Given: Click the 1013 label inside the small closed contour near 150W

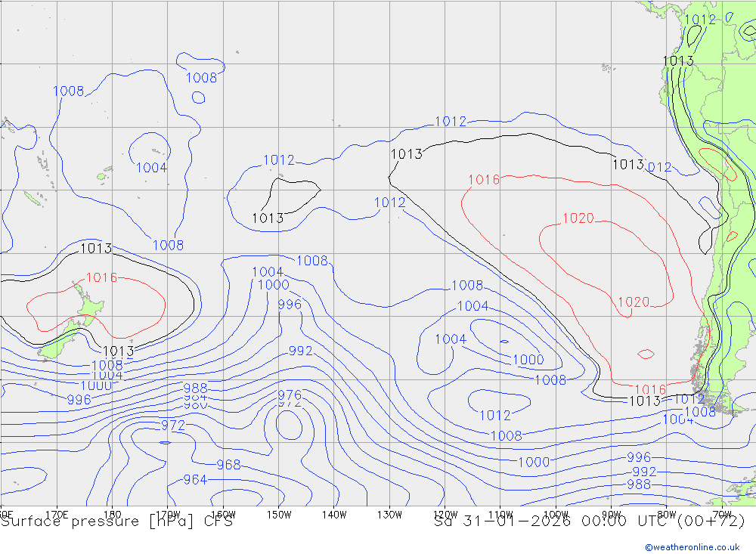Looking at the screenshot, I should 268,218.
